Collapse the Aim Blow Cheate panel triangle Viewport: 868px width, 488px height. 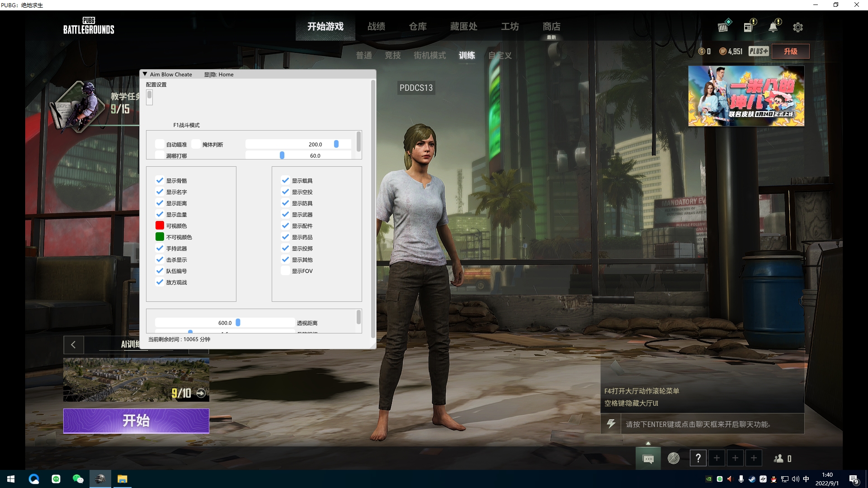click(145, 74)
